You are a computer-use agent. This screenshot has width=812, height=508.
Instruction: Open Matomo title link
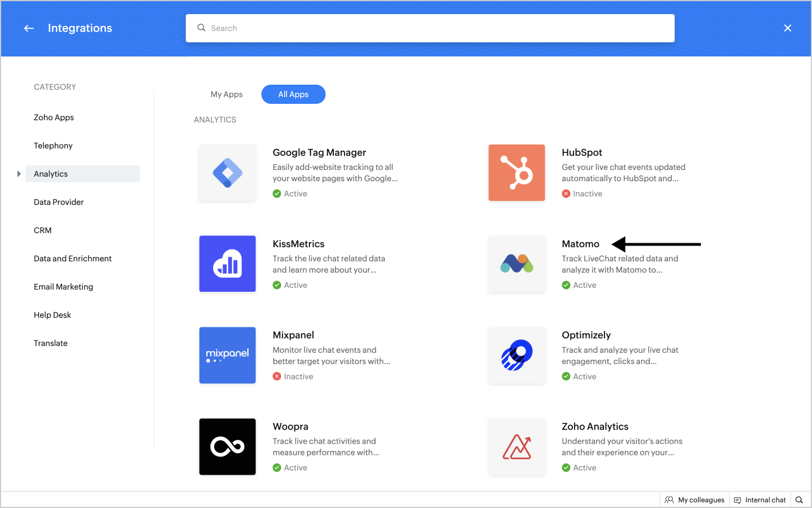pos(581,244)
